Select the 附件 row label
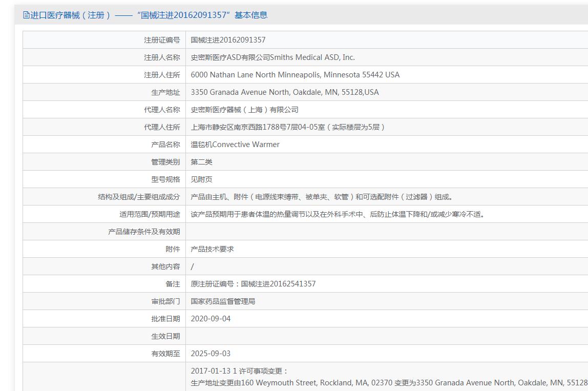 (x=173, y=249)
